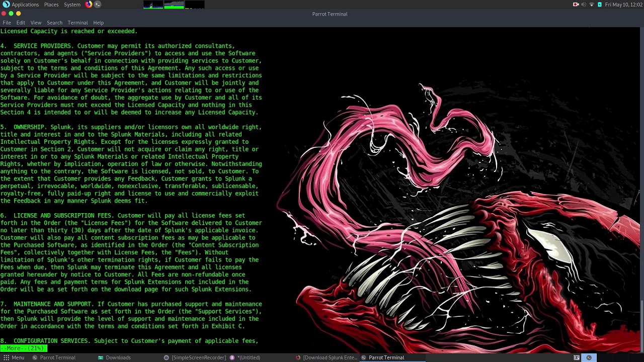644x362 pixels.
Task: Click the yellow window button of the terminal
Action: tap(19, 14)
